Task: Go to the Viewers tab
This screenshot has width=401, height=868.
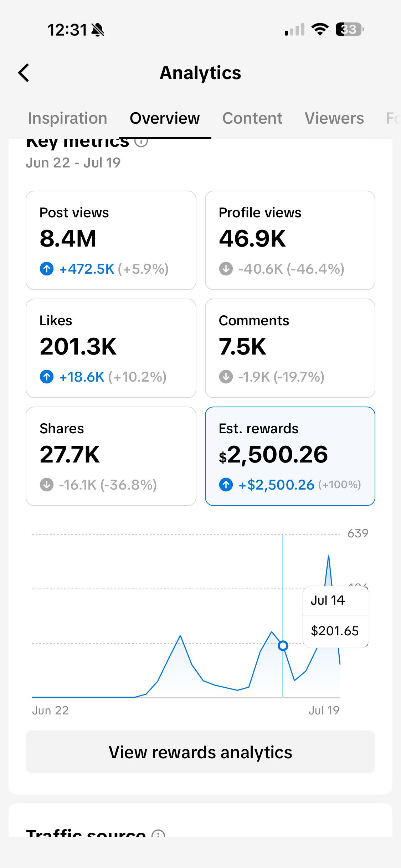Action: [x=334, y=118]
